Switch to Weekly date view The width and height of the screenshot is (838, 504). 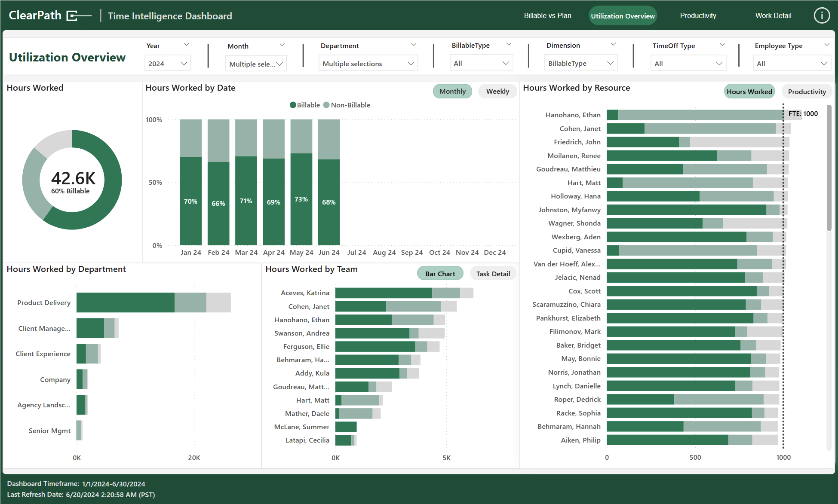pyautogui.click(x=497, y=92)
